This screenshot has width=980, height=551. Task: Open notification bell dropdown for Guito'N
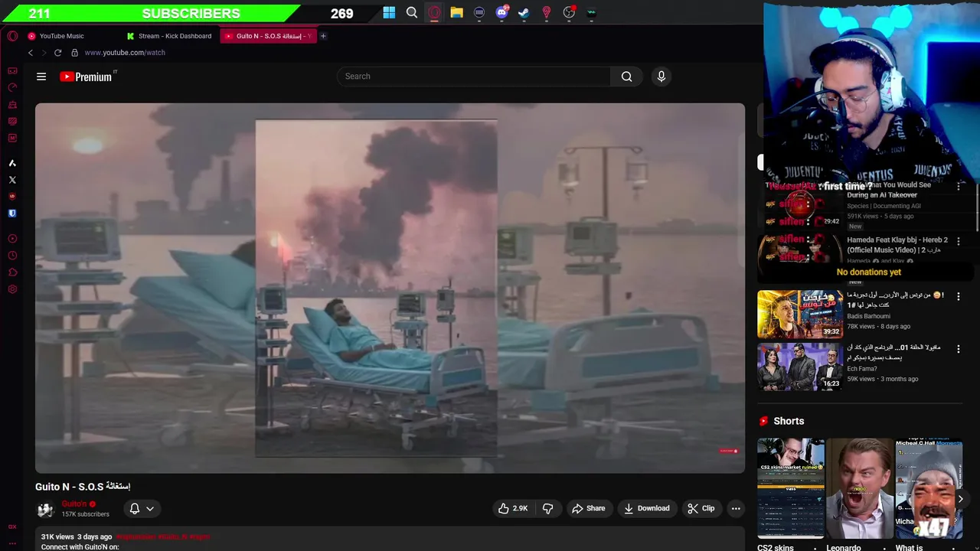point(142,508)
